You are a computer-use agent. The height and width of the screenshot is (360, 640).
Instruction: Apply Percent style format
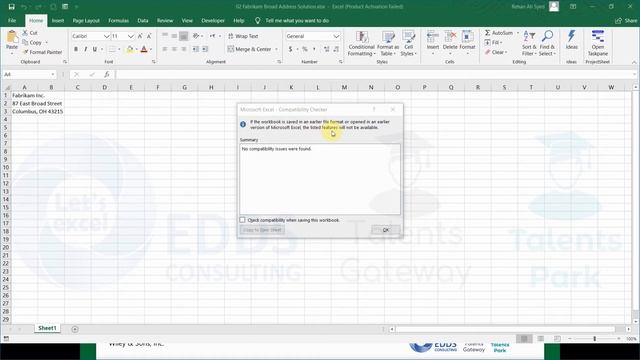tap(304, 49)
